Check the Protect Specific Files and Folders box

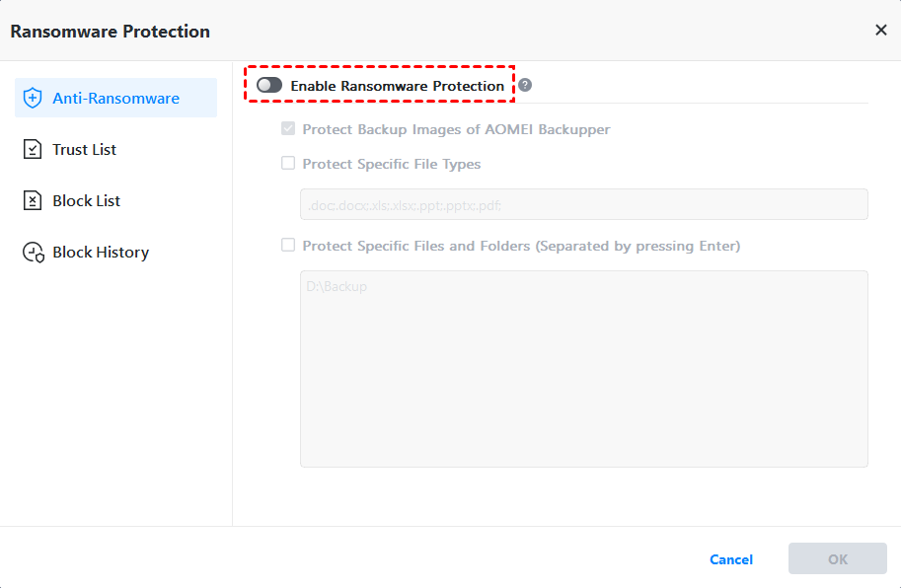point(288,245)
